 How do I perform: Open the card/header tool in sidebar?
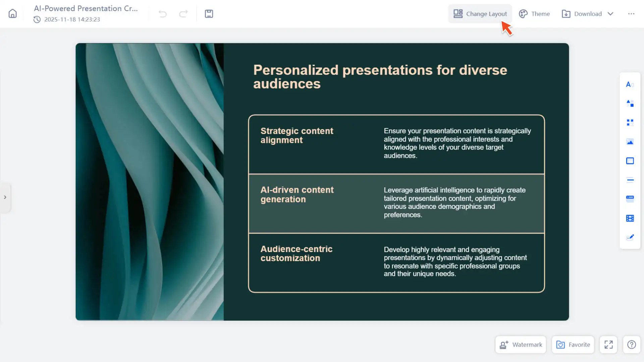[630, 199]
